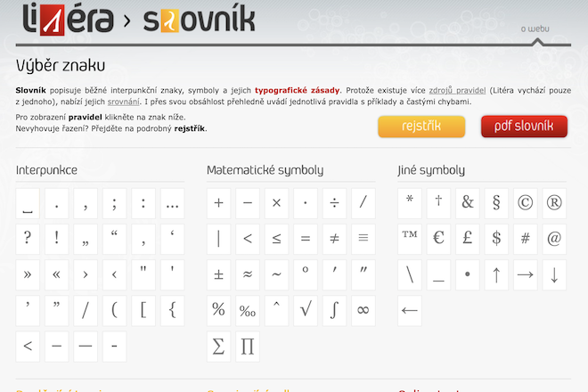
Task: Click the ampersand symbol tile
Action: tap(467, 203)
